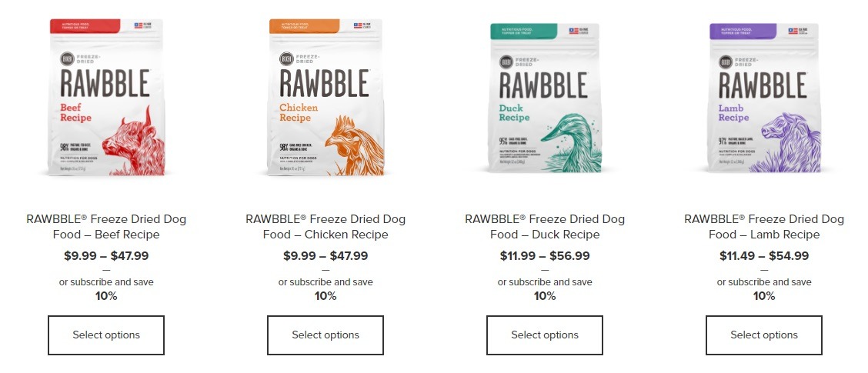The image size is (868, 373).
Task: Open the Chicken Recipe product image
Action: [x=325, y=98]
